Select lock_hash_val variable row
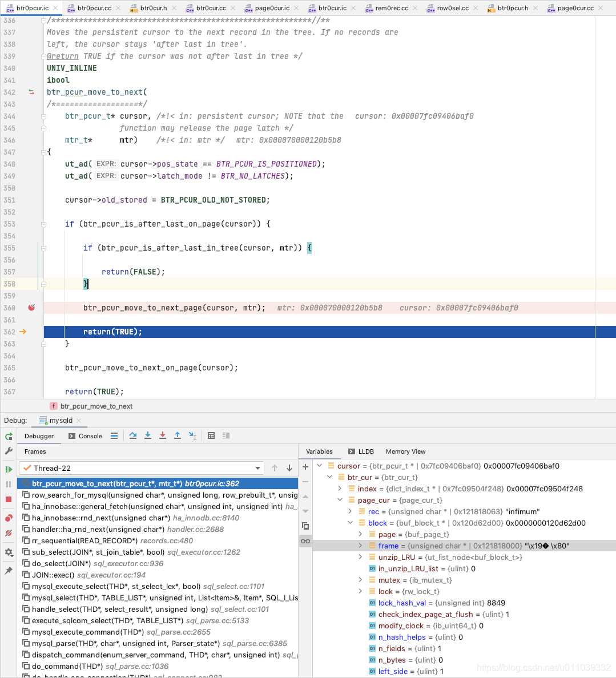The image size is (616, 678). (464, 603)
